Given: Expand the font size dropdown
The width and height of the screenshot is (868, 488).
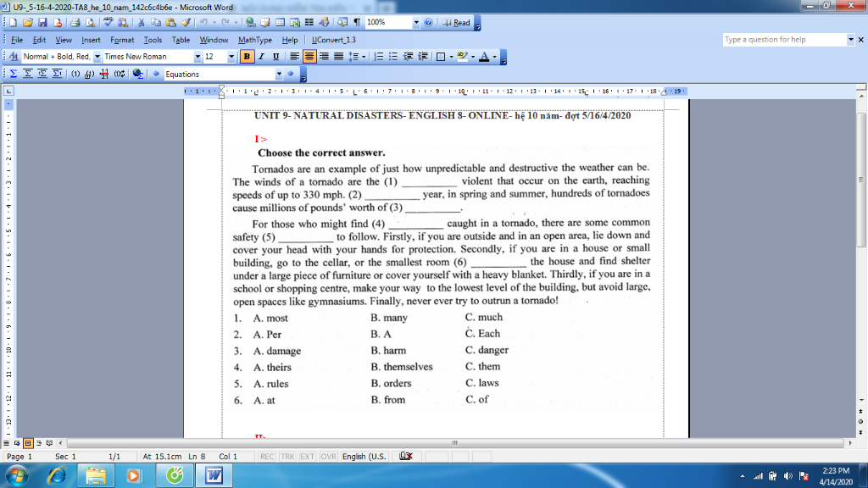Looking at the screenshot, I should [x=231, y=57].
